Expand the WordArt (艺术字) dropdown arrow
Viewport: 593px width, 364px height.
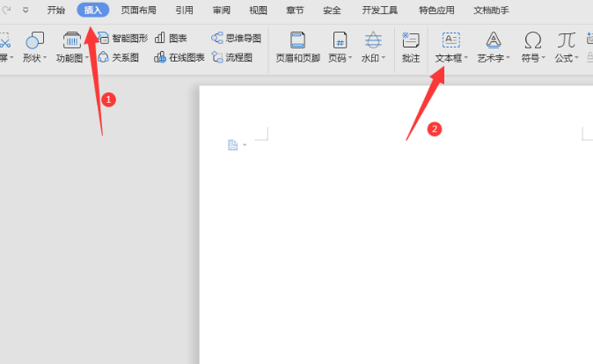click(x=508, y=58)
